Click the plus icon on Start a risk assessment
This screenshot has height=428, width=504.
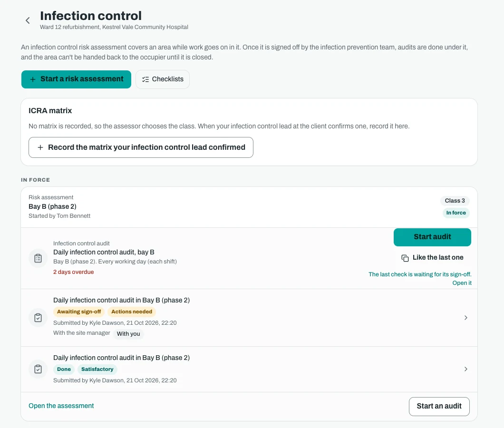point(33,79)
